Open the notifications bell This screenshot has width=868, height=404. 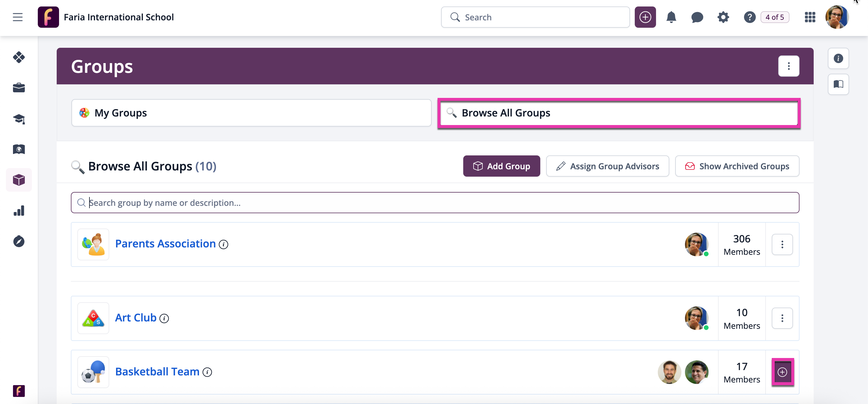tap(671, 17)
